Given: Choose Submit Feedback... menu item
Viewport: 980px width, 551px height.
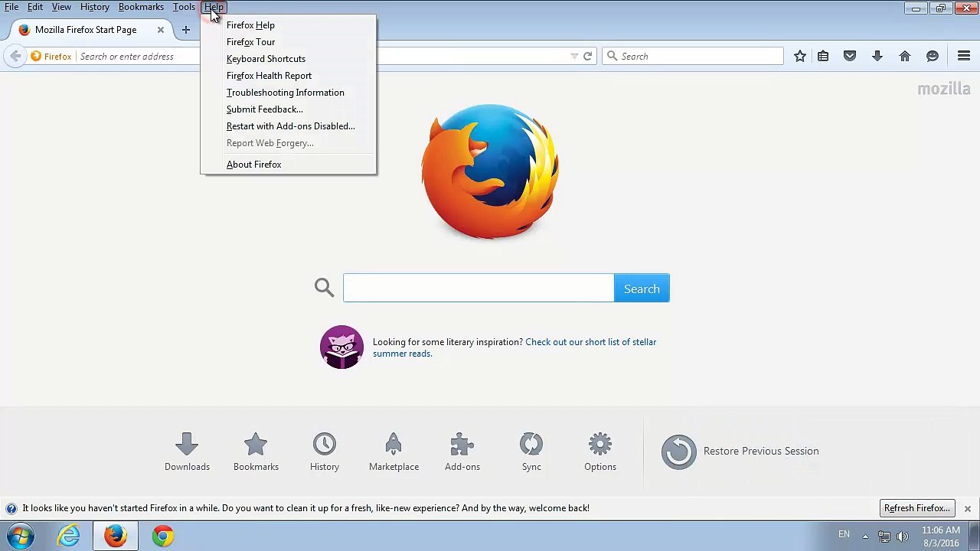Looking at the screenshot, I should 288,109.
